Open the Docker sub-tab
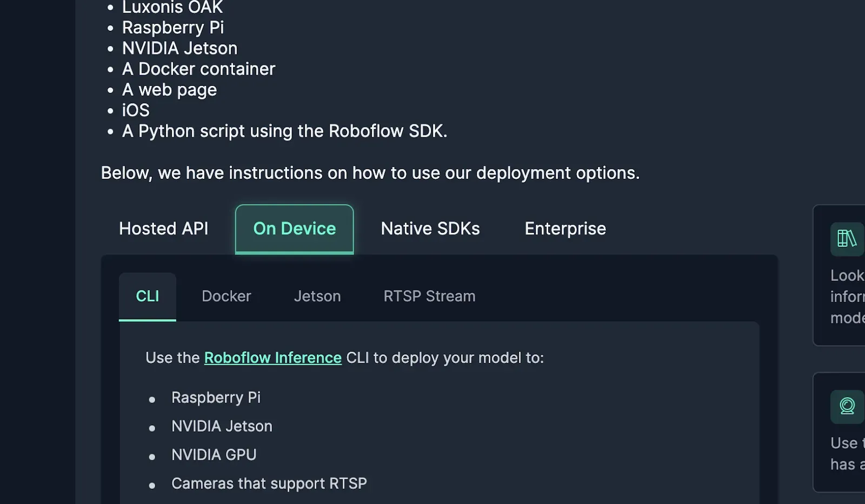Viewport: 865px width, 504px height. click(x=227, y=297)
